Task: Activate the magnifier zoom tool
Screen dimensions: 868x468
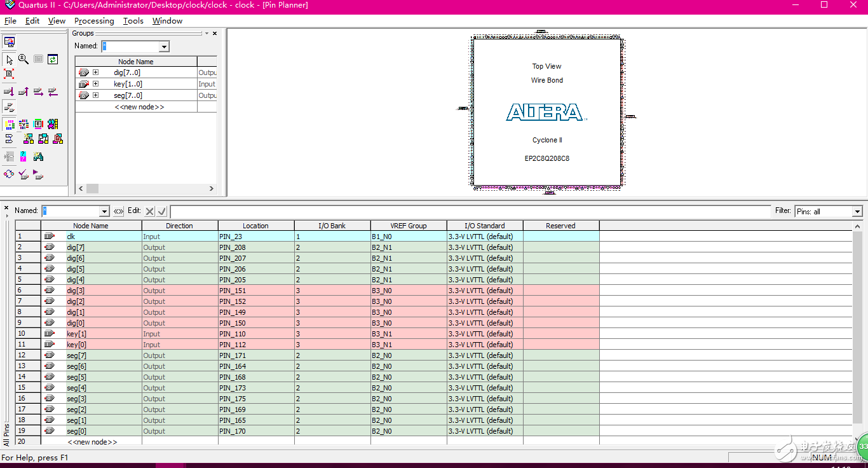Action: 24,59
